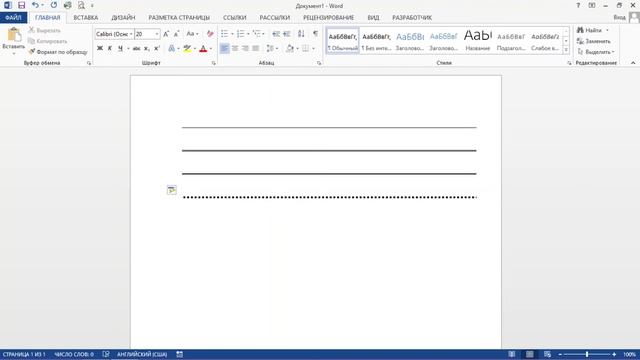Click the Redo/Repeat icon
The height and width of the screenshot is (360, 640).
click(x=53, y=5)
